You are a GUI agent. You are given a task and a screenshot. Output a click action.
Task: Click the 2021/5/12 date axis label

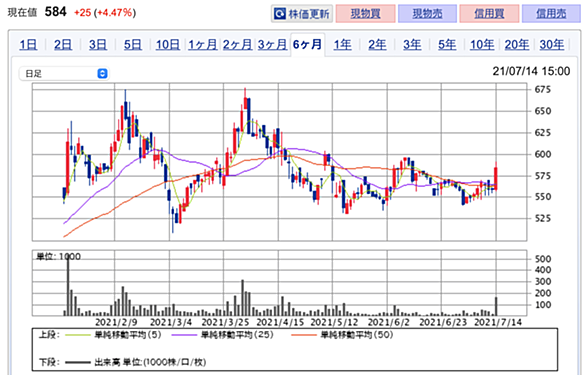[x=334, y=322]
